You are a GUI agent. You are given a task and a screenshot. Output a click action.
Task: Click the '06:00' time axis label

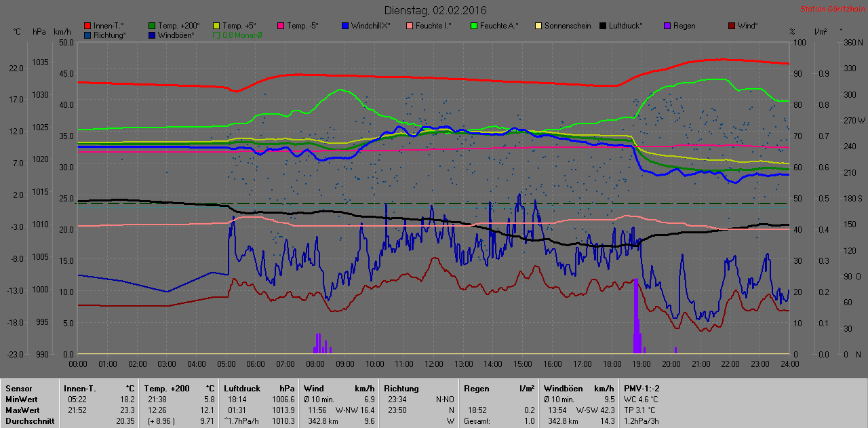(256, 364)
